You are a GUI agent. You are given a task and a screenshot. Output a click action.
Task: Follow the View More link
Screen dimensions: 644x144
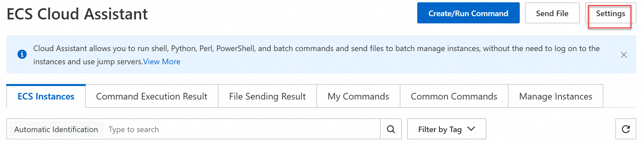point(161,62)
